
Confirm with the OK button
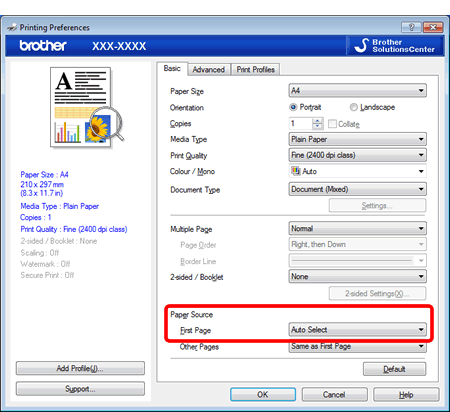tap(263, 394)
